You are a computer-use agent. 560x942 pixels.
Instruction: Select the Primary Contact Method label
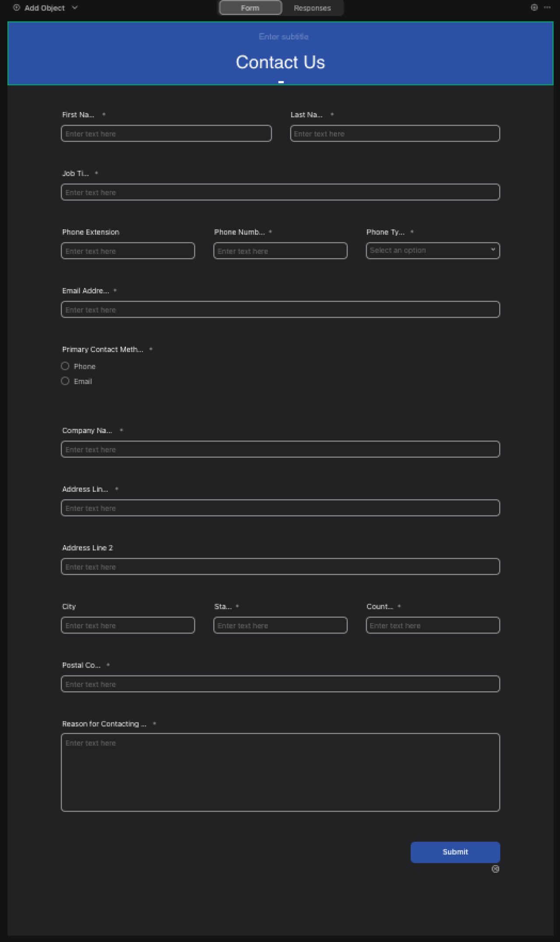coord(102,349)
